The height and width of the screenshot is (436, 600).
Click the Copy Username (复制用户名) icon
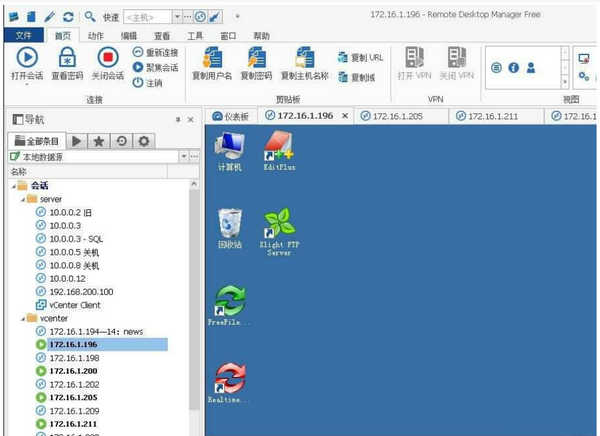[x=212, y=57]
